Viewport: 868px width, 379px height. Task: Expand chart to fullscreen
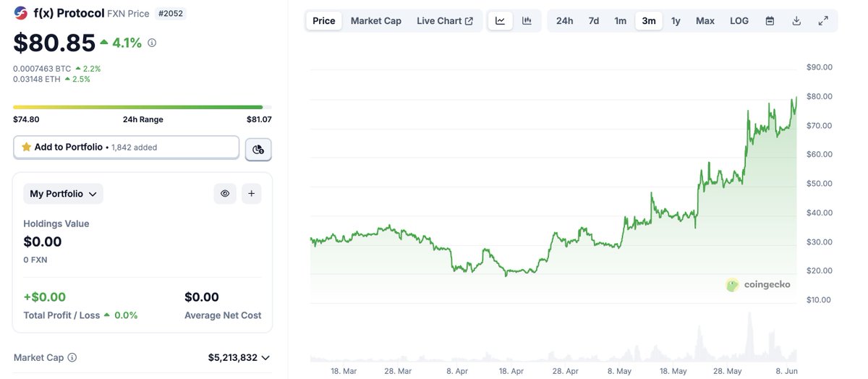tap(823, 21)
